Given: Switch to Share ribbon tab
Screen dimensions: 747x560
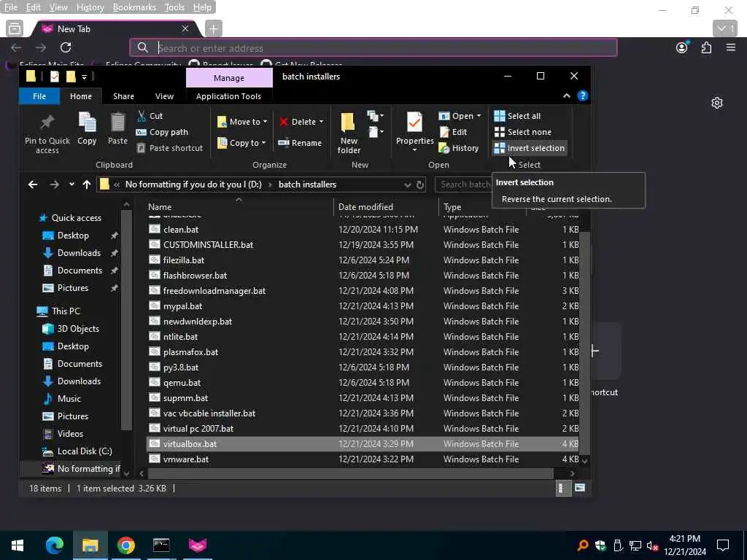Looking at the screenshot, I should point(123,96).
